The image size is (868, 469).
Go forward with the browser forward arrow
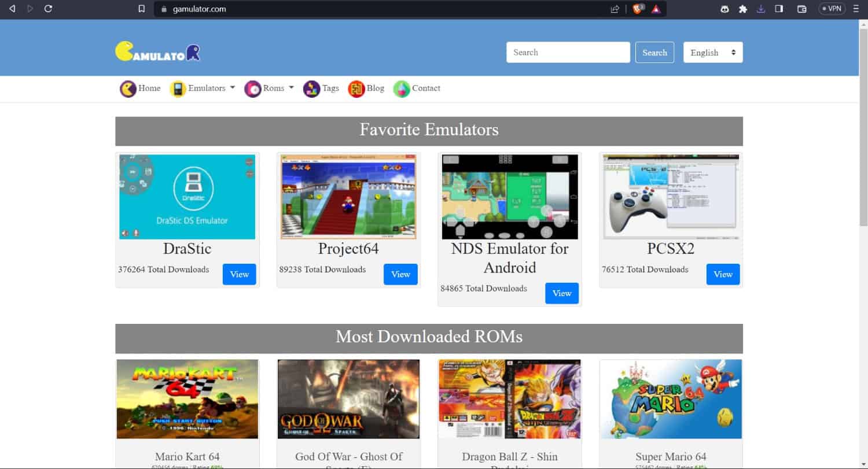pyautogui.click(x=30, y=9)
